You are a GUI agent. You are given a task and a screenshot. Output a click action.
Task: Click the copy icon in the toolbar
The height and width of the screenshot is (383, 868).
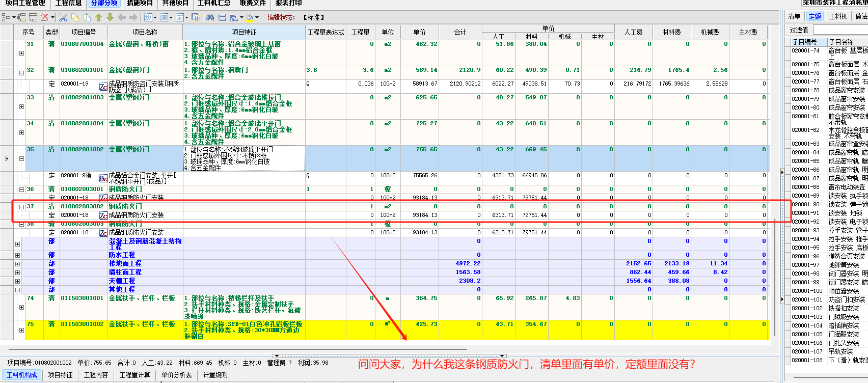point(75,17)
